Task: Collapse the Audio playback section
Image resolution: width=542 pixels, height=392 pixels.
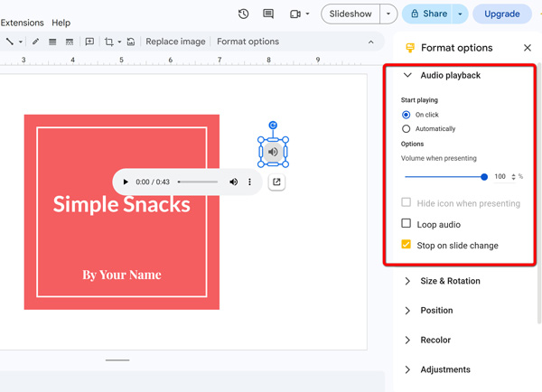Action: tap(407, 75)
